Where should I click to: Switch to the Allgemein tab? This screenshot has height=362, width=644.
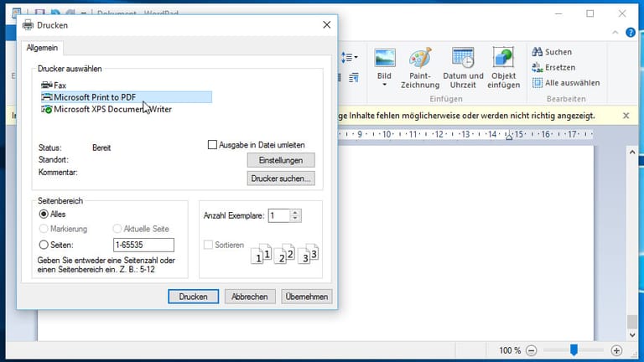point(42,48)
